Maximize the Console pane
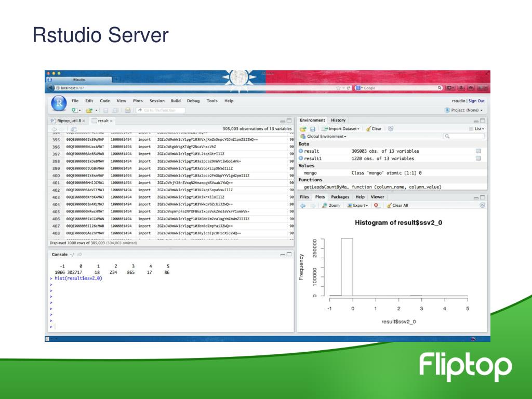Viewport: 532px width, 399px height. (x=289, y=254)
